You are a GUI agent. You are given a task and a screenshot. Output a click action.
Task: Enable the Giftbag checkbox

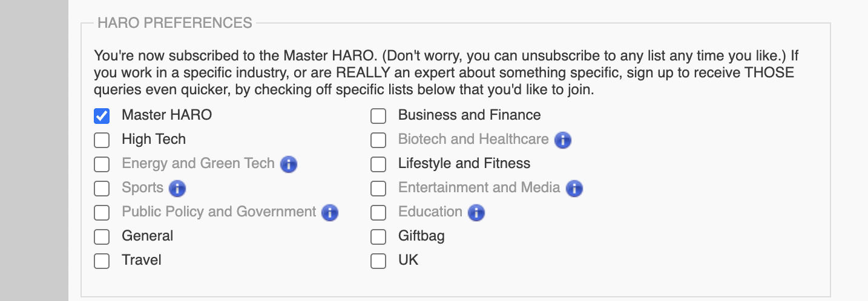[x=378, y=237]
